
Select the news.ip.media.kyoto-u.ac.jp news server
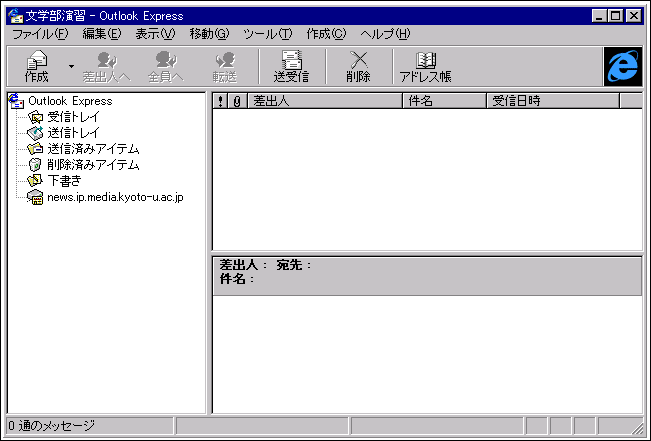point(115,197)
